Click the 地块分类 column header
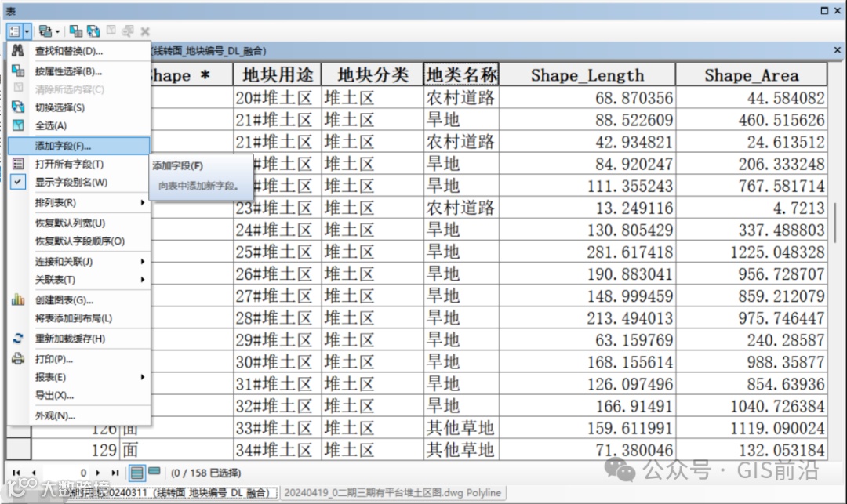This screenshot has width=847, height=504. coord(373,74)
